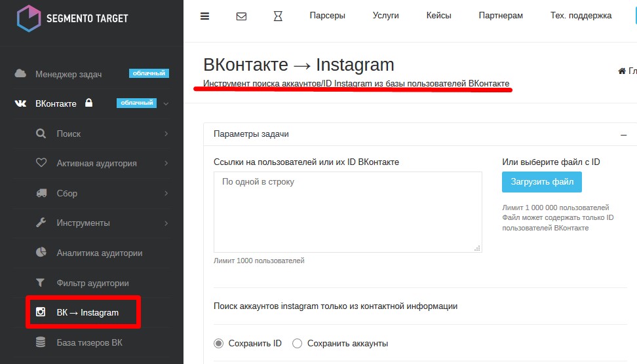Click the funnel icon for Фильтр аудитории
The width and height of the screenshot is (637, 364).
tap(40, 282)
